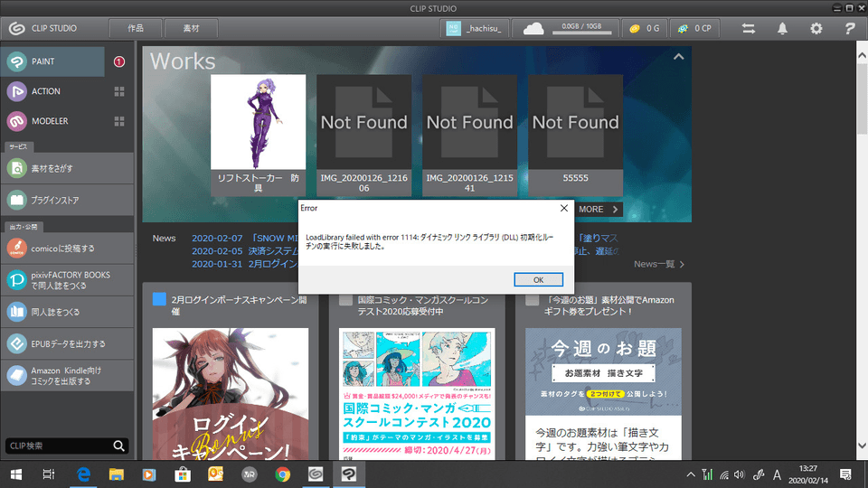Open the 2020-01-31 2月ログイン news link
This screenshot has height=488, width=868.
245,264
